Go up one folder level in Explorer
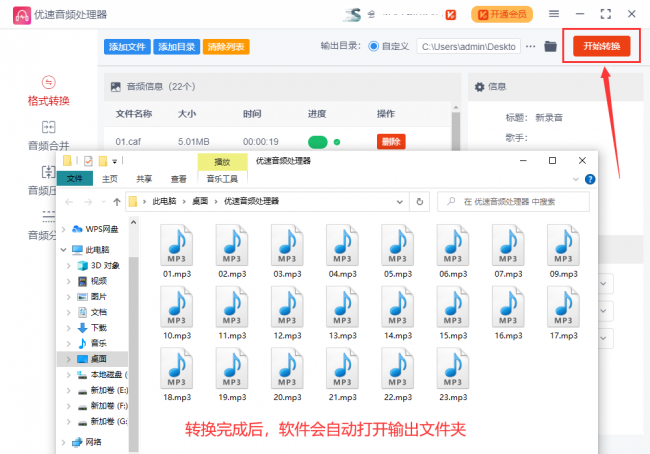This screenshot has width=650, height=454. (117, 202)
